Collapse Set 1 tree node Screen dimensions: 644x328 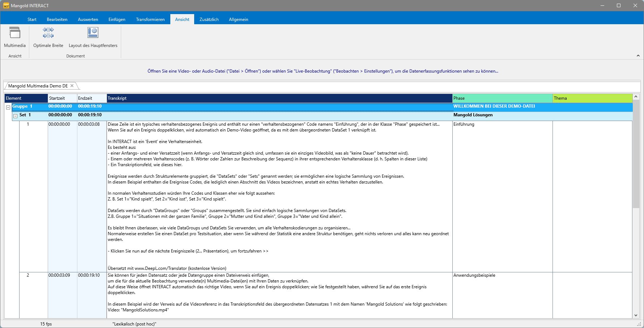tap(15, 116)
